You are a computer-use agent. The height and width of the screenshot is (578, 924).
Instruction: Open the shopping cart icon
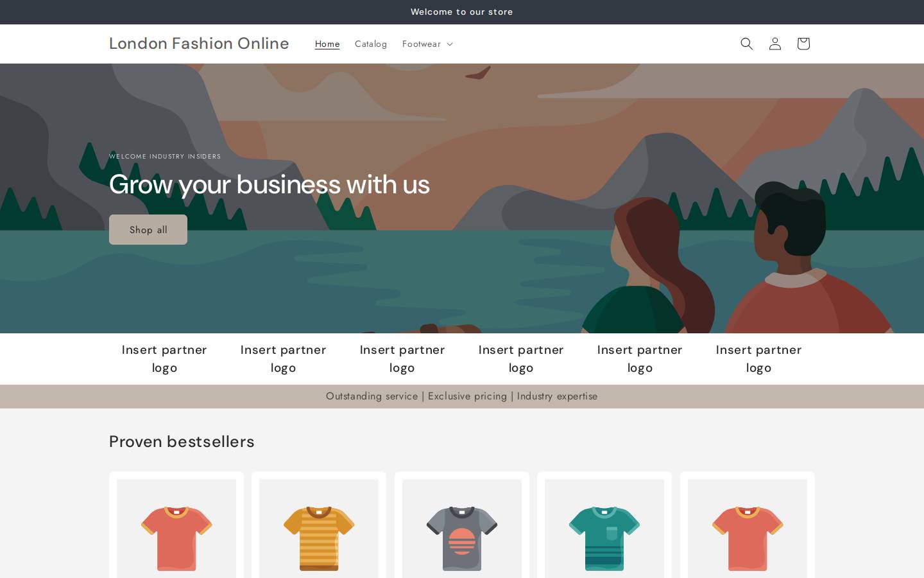803,44
